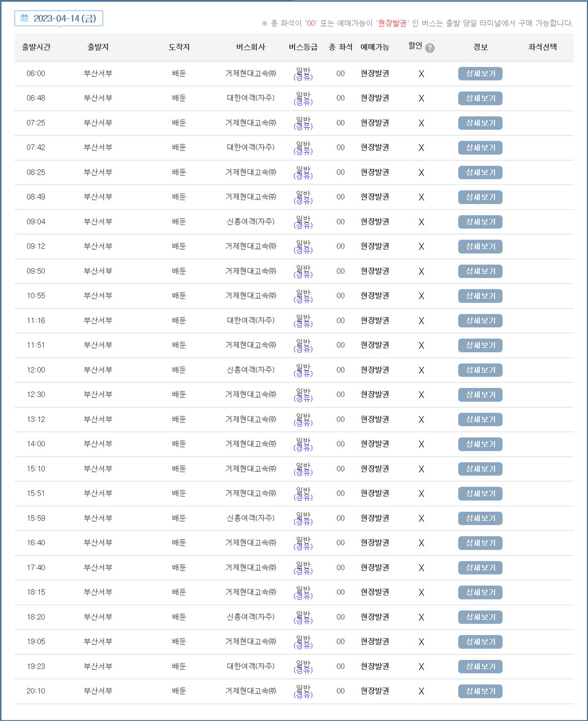Image resolution: width=588 pixels, height=721 pixels.
Task: Click 대한여객(자주) in the 07:42 row
Action: pyautogui.click(x=250, y=147)
